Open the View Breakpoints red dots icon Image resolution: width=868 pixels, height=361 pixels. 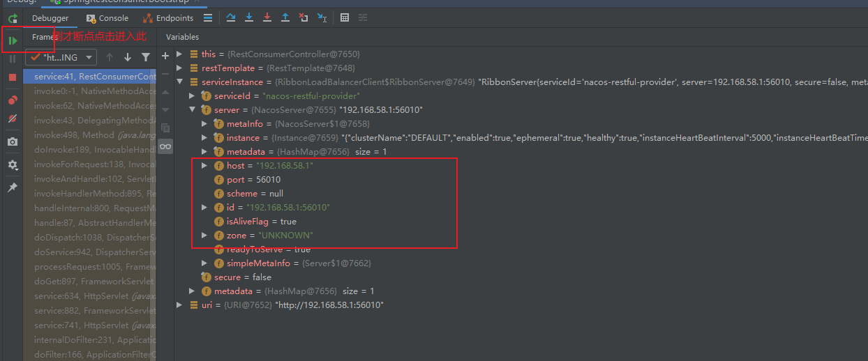pyautogui.click(x=13, y=101)
